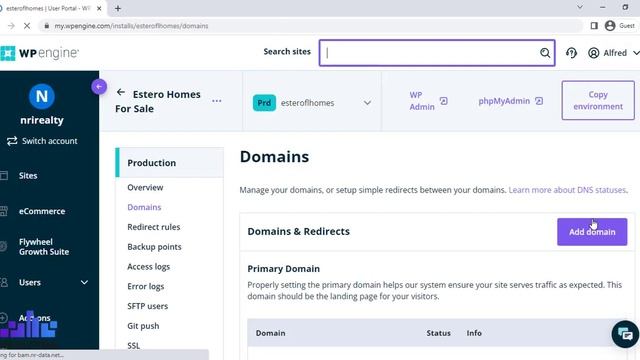The image size is (640, 360).
Task: Open Sites in the sidebar
Action: pos(28,176)
